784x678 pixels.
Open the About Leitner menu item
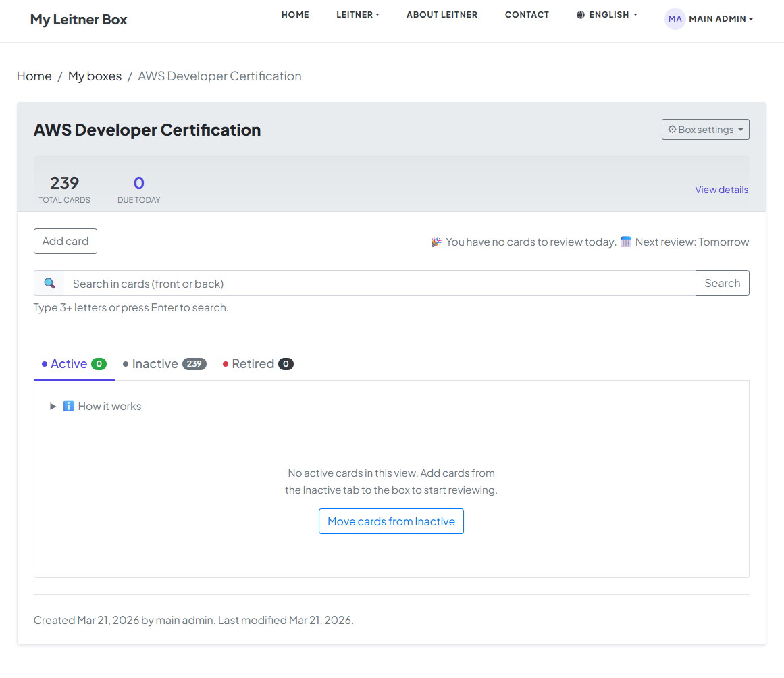click(x=442, y=15)
